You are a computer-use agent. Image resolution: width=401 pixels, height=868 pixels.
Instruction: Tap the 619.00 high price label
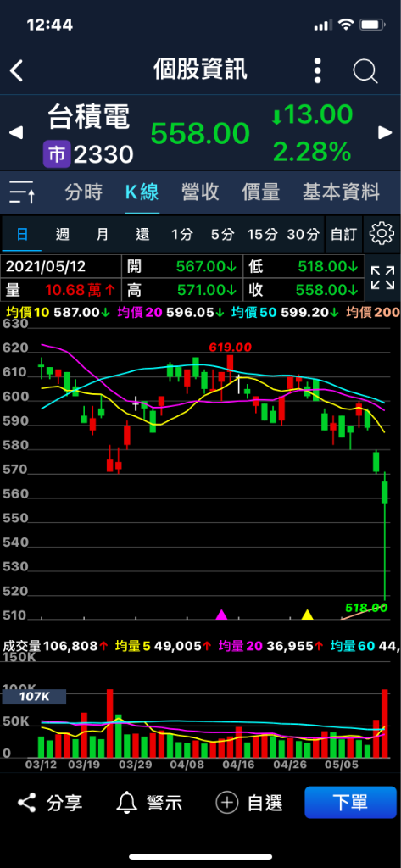tap(230, 347)
